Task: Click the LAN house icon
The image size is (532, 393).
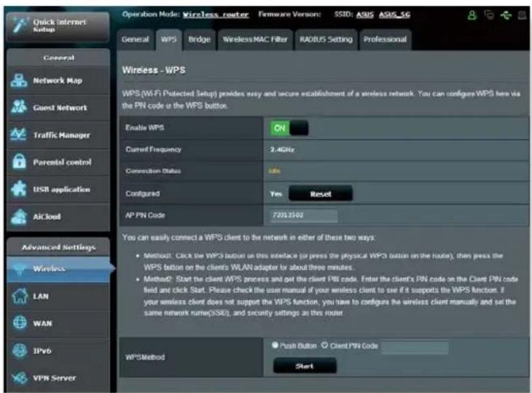Action: pos(20,296)
